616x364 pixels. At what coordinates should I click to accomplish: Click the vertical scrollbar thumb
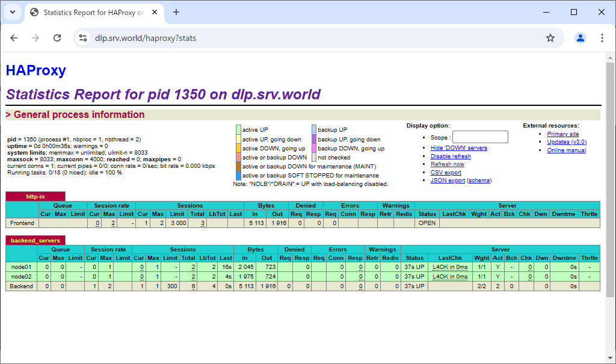pyautogui.click(x=610, y=179)
